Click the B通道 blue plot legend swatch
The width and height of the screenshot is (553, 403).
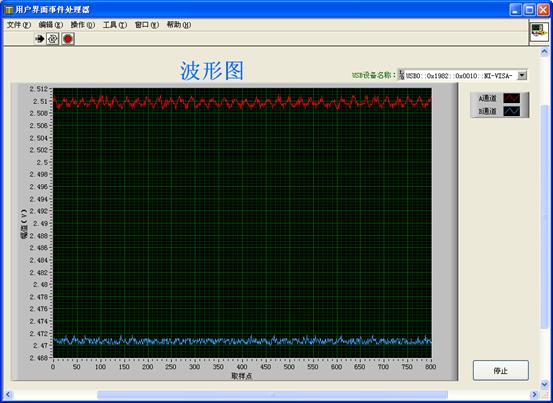pyautogui.click(x=511, y=111)
